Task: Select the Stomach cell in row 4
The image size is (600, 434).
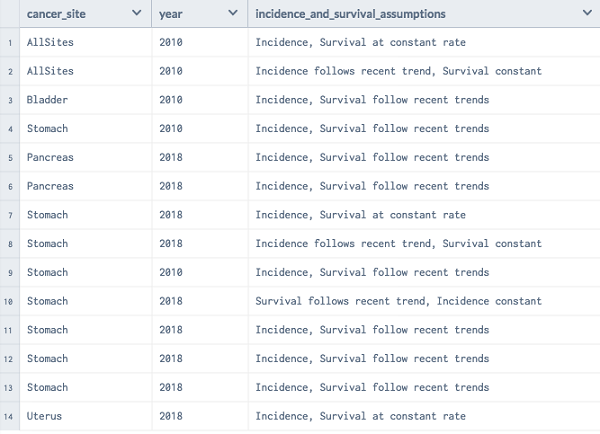Action: click(x=47, y=129)
